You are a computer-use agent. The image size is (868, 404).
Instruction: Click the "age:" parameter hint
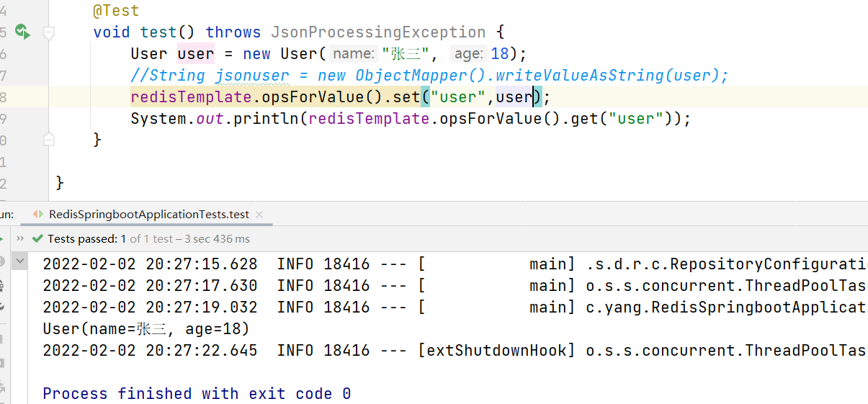coord(468,54)
